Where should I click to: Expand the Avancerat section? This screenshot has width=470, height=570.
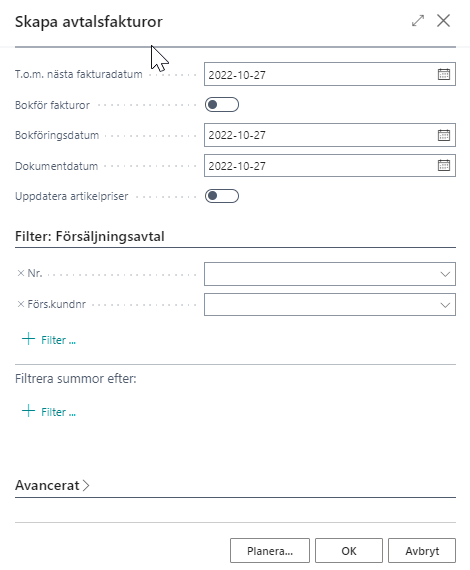pos(52,485)
